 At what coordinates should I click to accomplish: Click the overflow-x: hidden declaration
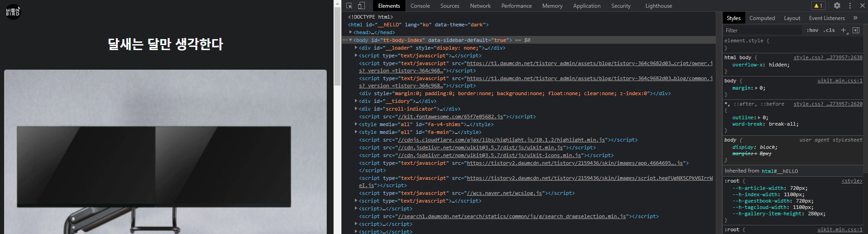click(761, 65)
